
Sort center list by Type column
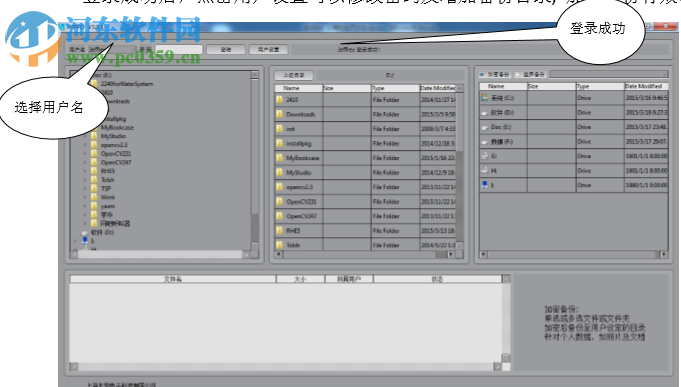395,88
